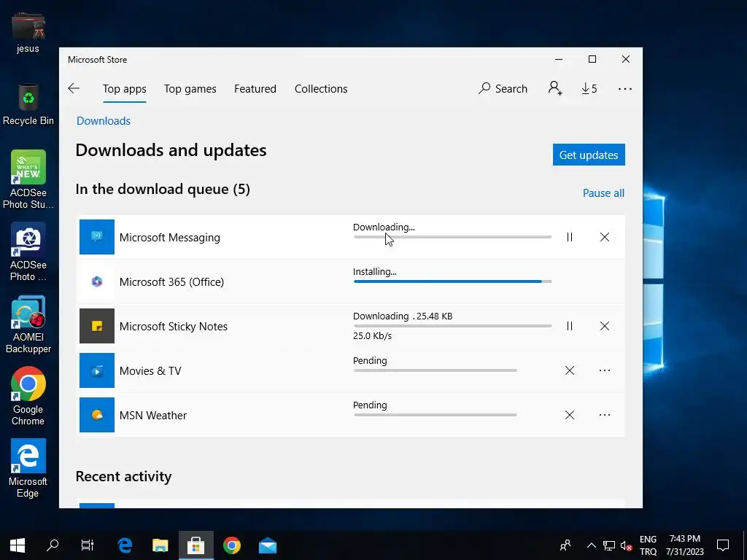Screen dimensions: 747x560
Task: Open the notification Action Center icon
Action: (x=723, y=545)
